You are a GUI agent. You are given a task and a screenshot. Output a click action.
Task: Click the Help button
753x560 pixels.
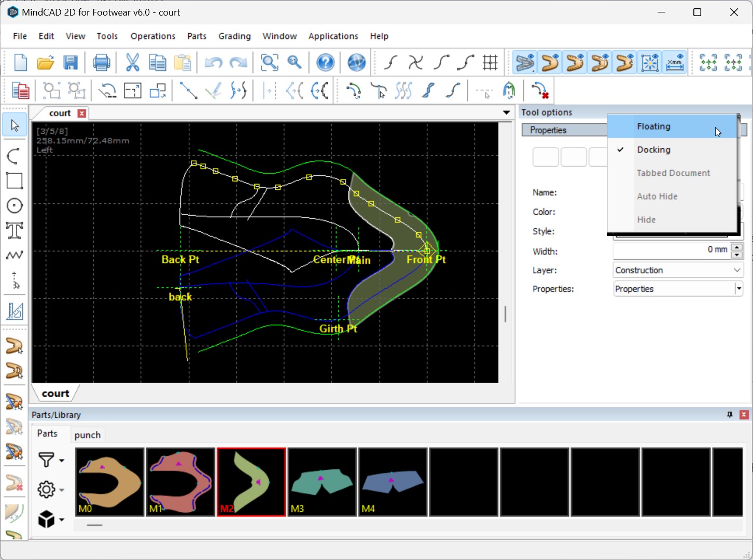coord(325,62)
